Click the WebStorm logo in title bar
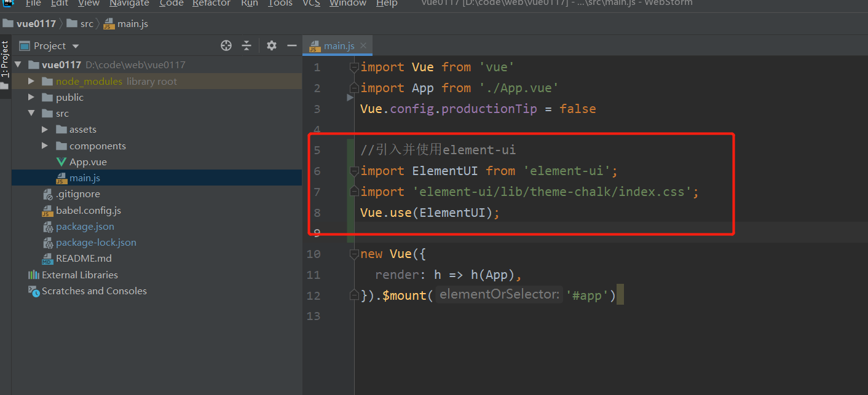Image resolution: width=868 pixels, height=395 pixels. [8, 2]
